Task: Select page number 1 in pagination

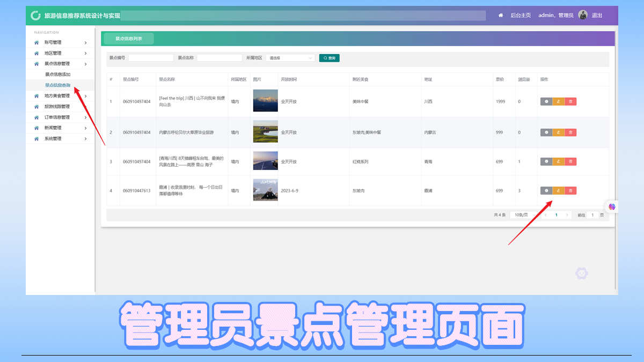Action: [x=557, y=215]
